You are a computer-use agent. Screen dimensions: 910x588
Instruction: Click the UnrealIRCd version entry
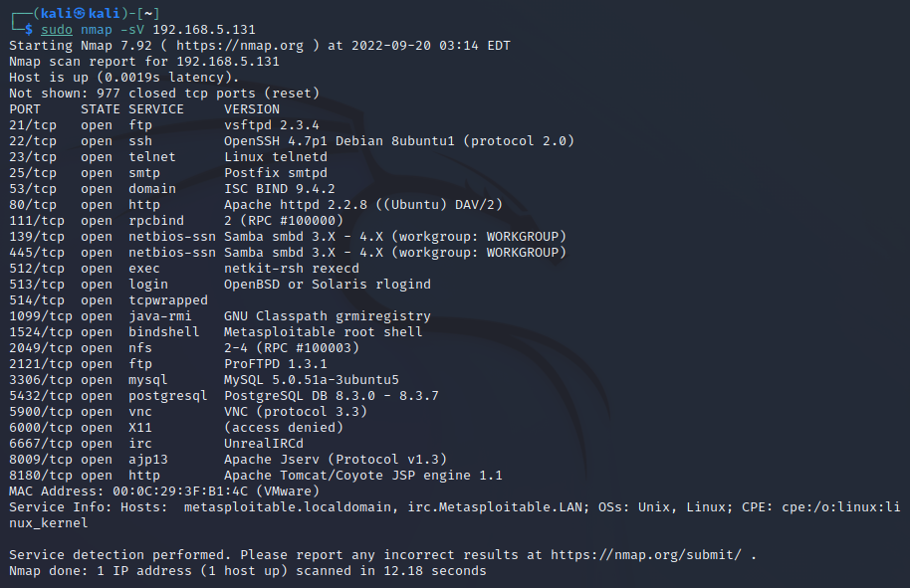264,444
